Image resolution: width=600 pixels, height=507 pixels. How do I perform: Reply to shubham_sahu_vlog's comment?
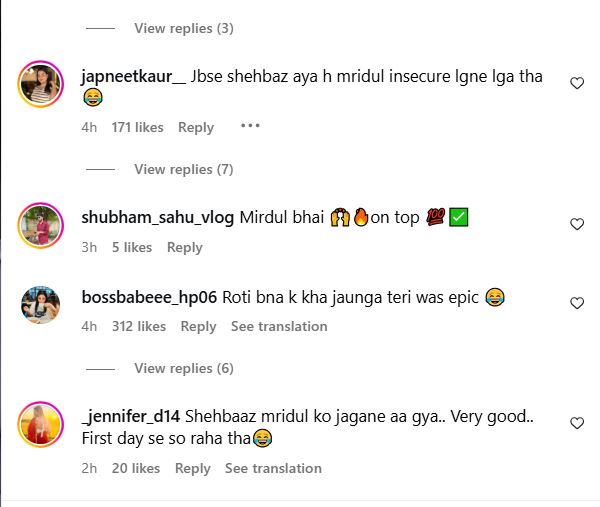185,247
